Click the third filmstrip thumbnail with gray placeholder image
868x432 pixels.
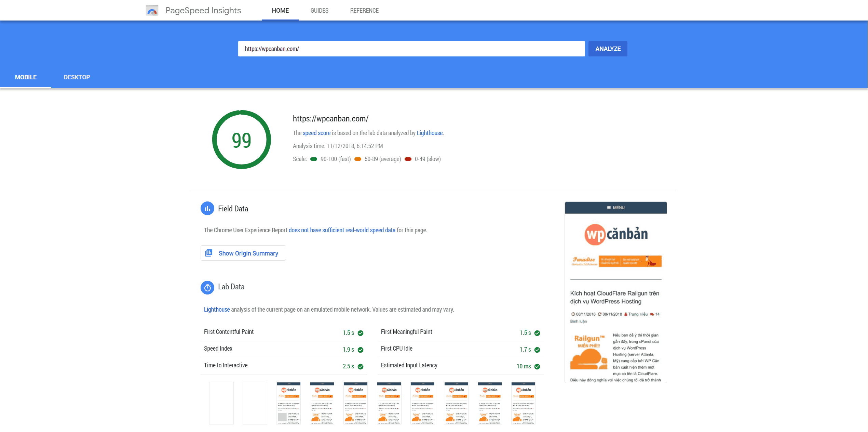[288, 403]
